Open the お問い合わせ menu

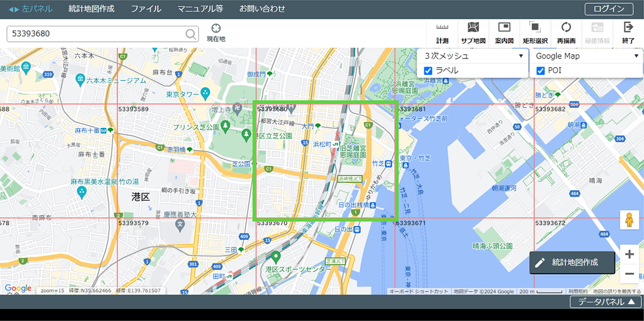point(262,9)
